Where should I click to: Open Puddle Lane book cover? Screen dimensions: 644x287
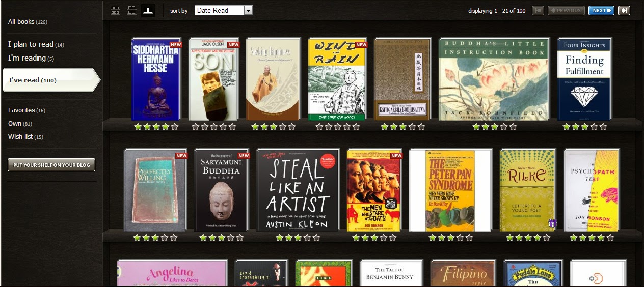533,273
